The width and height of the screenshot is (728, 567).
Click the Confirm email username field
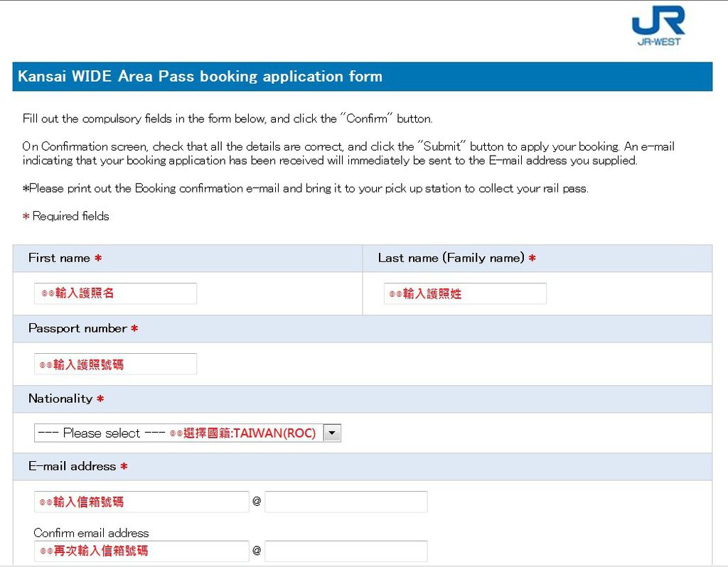tap(141, 551)
